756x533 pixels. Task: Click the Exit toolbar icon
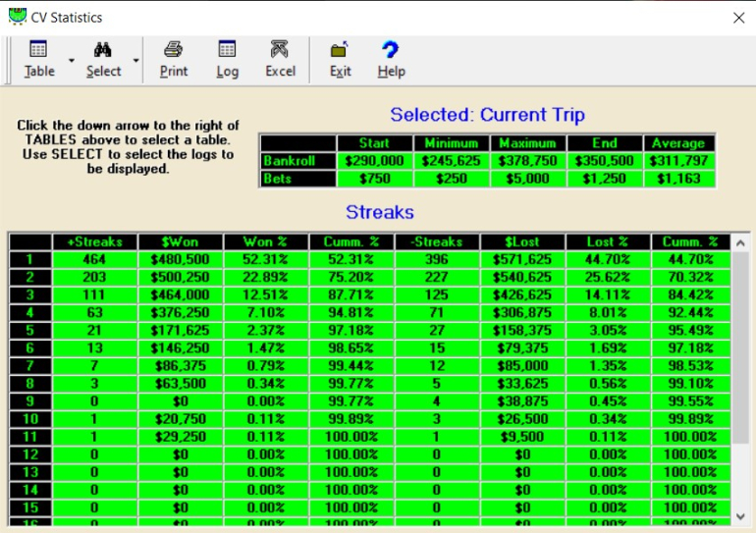point(340,50)
